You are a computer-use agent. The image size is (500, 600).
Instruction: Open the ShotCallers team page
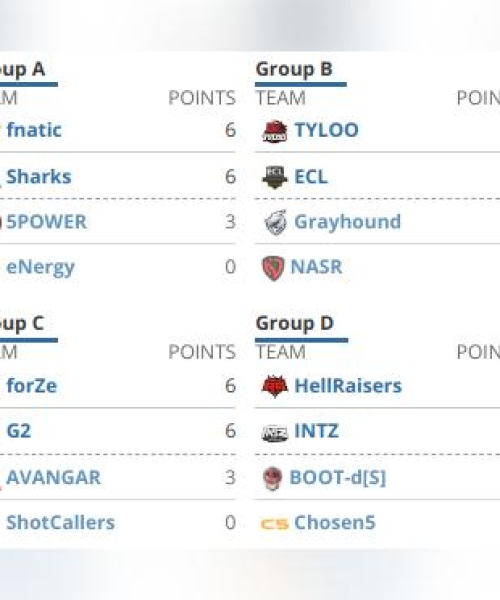coord(60,523)
